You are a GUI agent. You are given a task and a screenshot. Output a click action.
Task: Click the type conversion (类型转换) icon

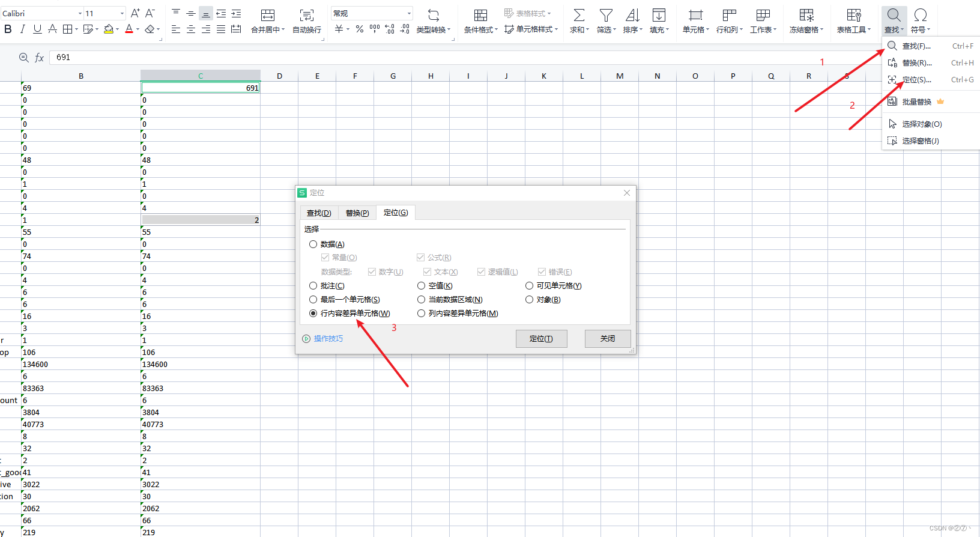click(x=433, y=16)
